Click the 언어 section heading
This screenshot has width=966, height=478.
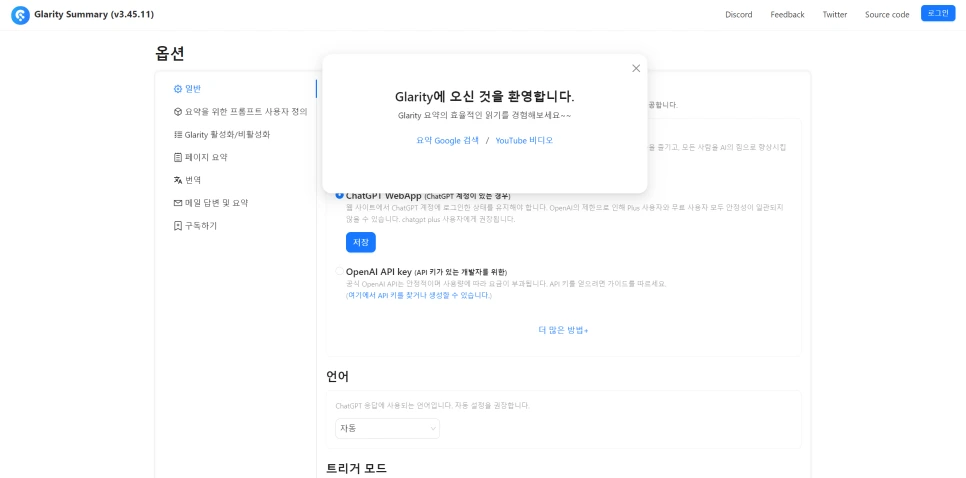pos(338,376)
